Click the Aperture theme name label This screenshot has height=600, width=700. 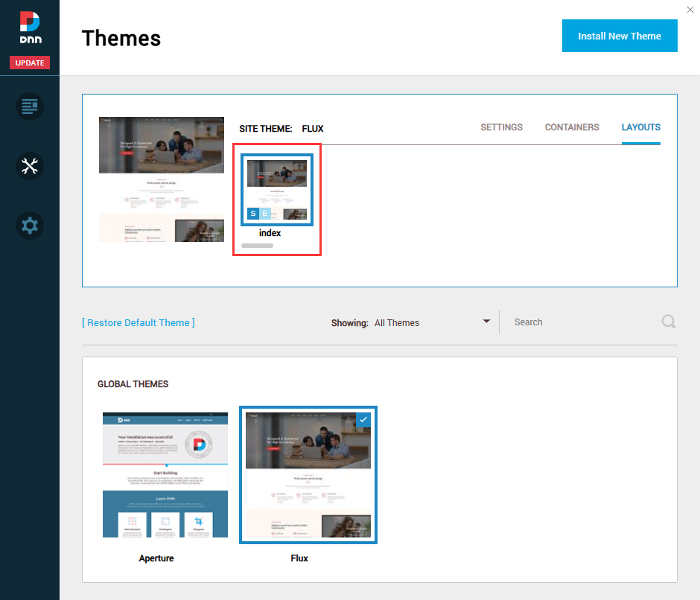pos(156,558)
